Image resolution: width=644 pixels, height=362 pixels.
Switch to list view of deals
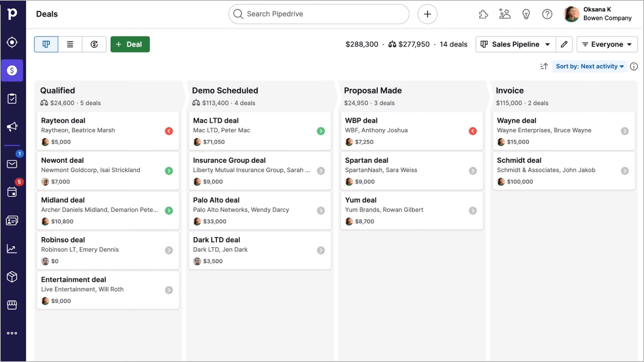(70, 44)
